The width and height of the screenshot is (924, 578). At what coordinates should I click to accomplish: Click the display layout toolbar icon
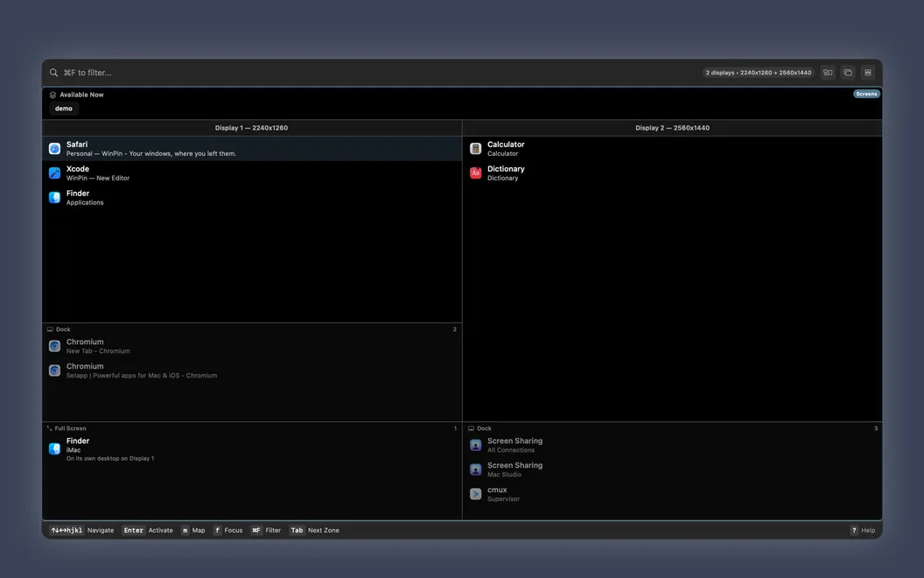(828, 73)
